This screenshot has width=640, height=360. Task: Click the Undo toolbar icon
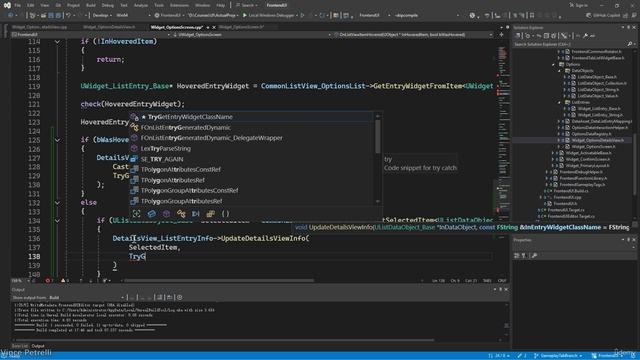tap(69, 16)
